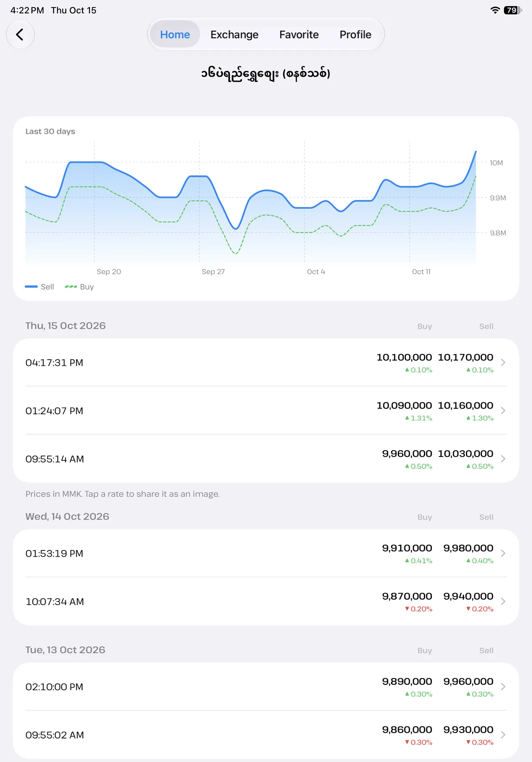Open the 02:10:00 PM rate chevron
Image resolution: width=532 pixels, height=762 pixels.
503,687
